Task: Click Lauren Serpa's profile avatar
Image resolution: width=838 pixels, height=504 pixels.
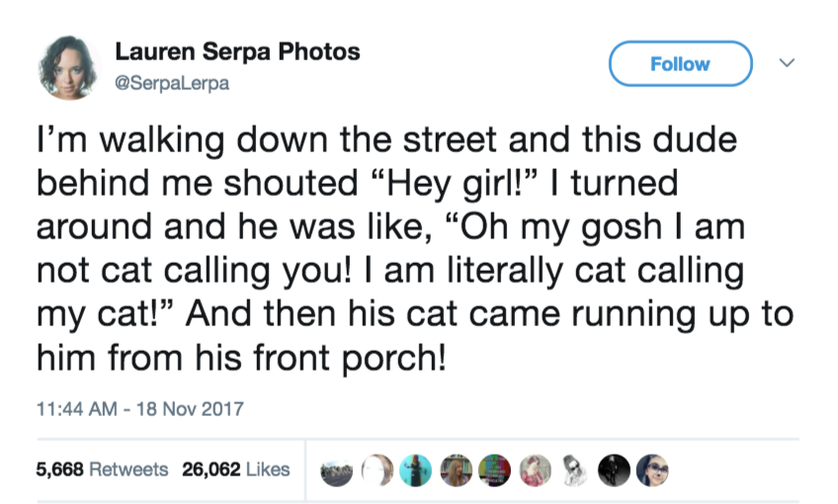Action: point(69,66)
